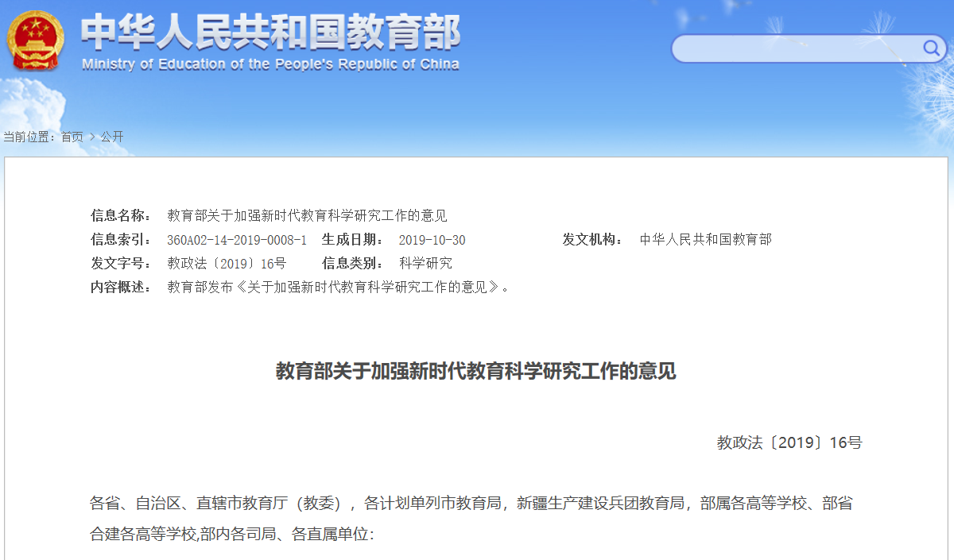
Task: Click the search magnifier icon
Action: (x=931, y=48)
